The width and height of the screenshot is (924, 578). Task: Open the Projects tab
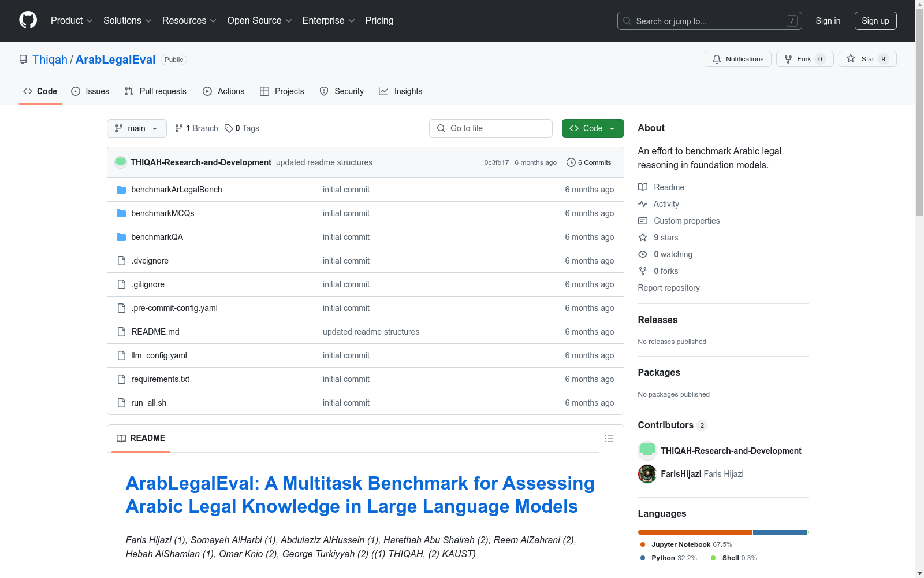[x=282, y=91]
